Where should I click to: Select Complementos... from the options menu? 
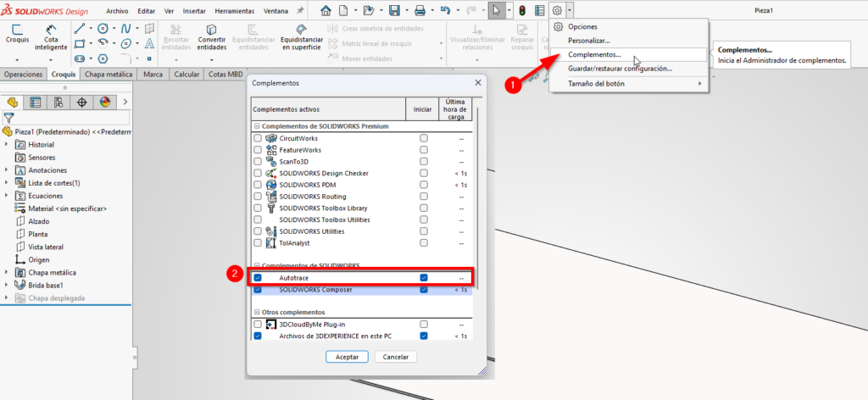(x=628, y=55)
